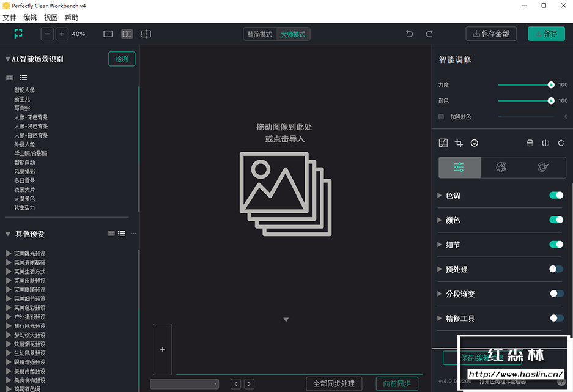Select the 夜景大片 scene preset
Viewport: 573px width, 392px height.
[x=24, y=190]
